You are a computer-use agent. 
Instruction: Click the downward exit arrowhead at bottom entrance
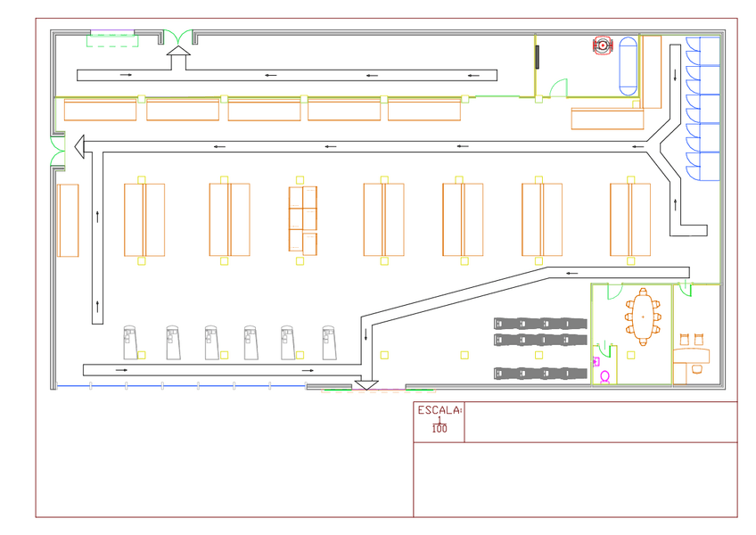(x=366, y=385)
